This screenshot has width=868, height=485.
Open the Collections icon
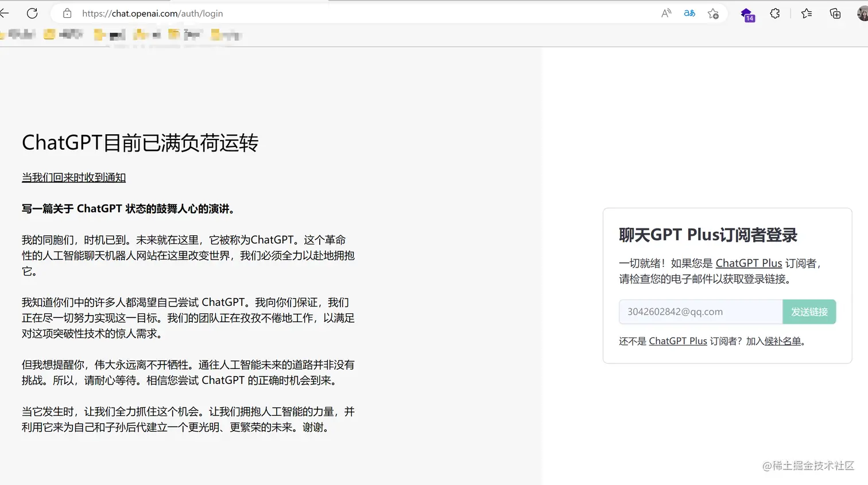(x=835, y=13)
